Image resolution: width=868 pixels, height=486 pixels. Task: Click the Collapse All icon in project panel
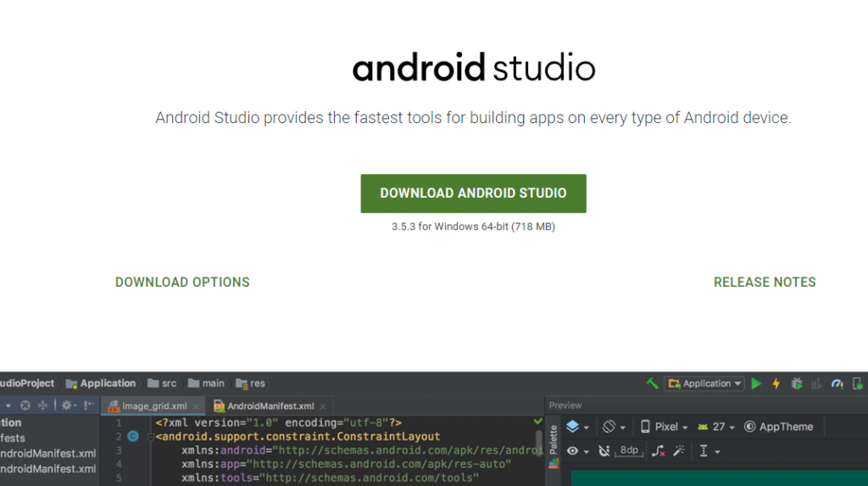42,405
